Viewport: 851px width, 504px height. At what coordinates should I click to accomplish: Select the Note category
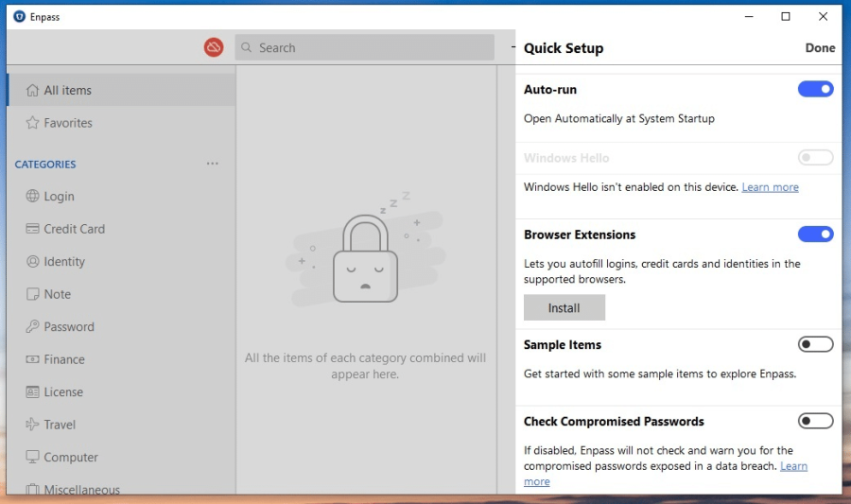122,294
